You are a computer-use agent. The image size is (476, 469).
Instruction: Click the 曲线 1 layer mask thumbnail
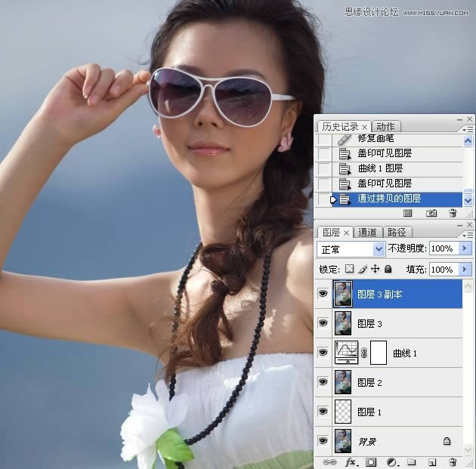pyautogui.click(x=379, y=353)
